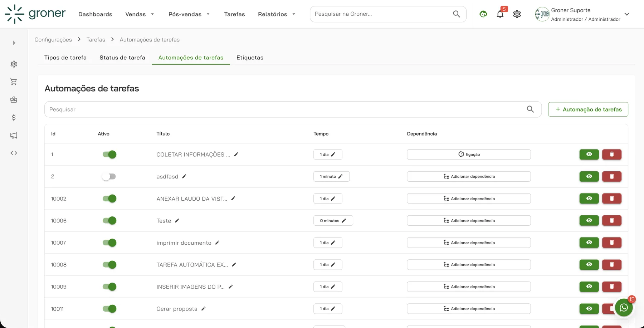Open the code brackets sidebar icon
Screen dimensions: 644x328
coord(14,153)
